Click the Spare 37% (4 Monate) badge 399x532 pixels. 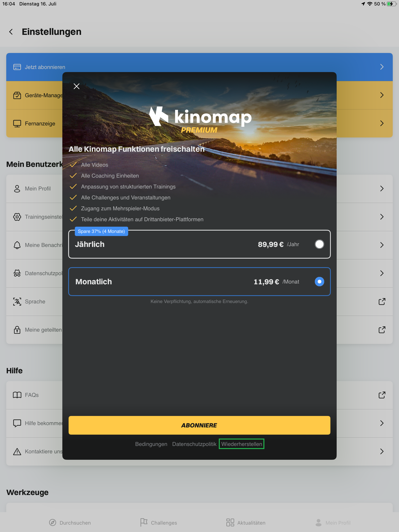pyautogui.click(x=101, y=231)
